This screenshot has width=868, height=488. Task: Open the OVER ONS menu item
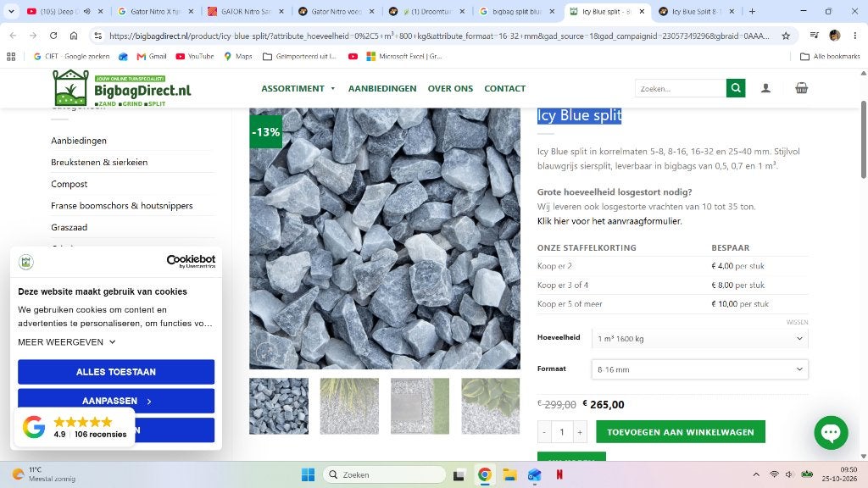tap(450, 88)
